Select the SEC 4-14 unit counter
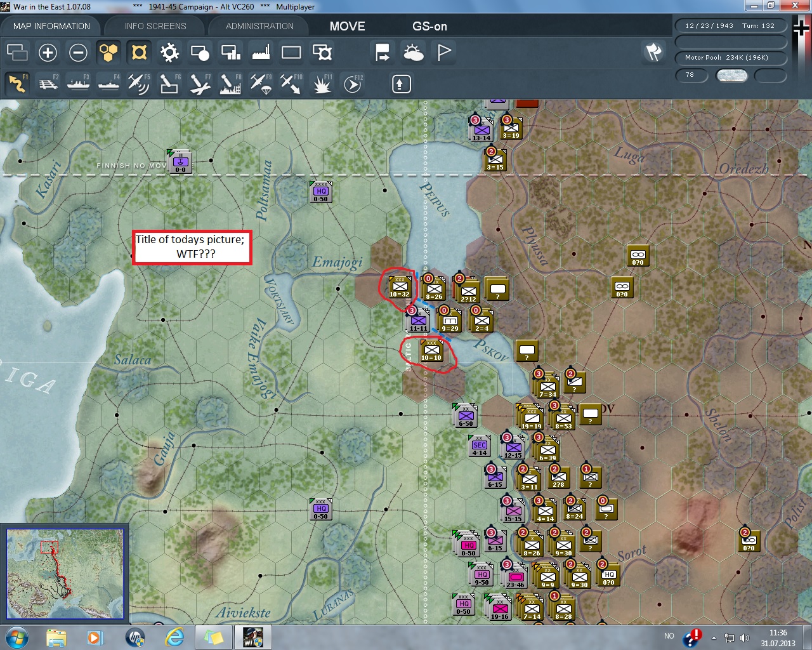 479,446
